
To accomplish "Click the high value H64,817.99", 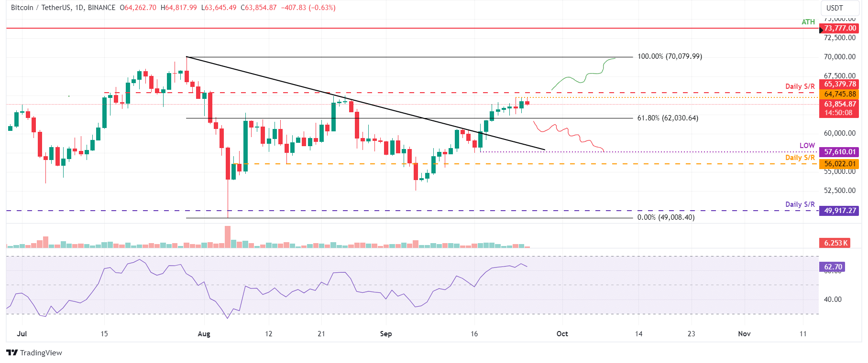I will pos(178,8).
